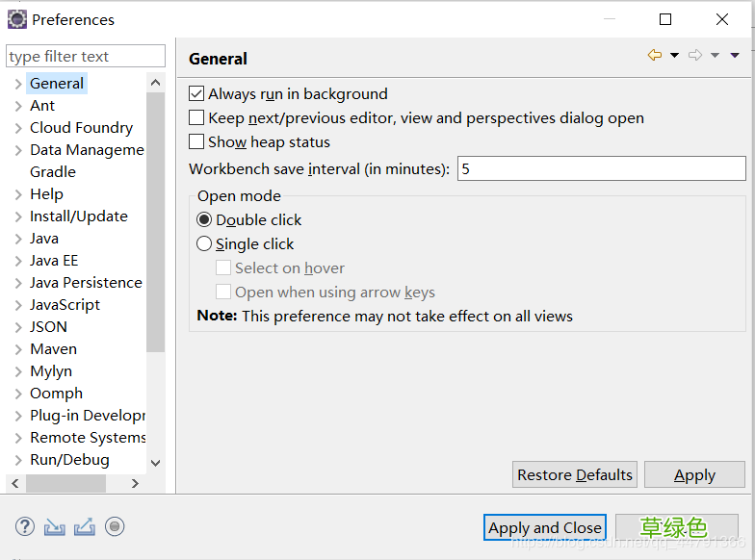Click the type filter text field

86,57
